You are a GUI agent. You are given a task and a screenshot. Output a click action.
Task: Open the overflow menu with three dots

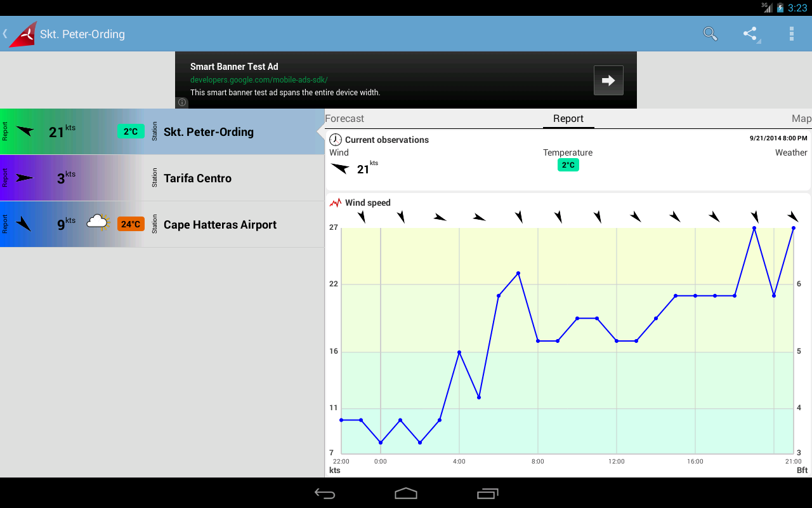[791, 34]
